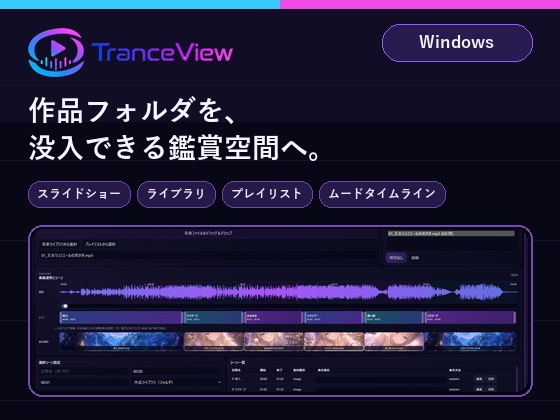The image size is (560, 420).
Task: Click the scene name input field
Action: (x=84, y=371)
